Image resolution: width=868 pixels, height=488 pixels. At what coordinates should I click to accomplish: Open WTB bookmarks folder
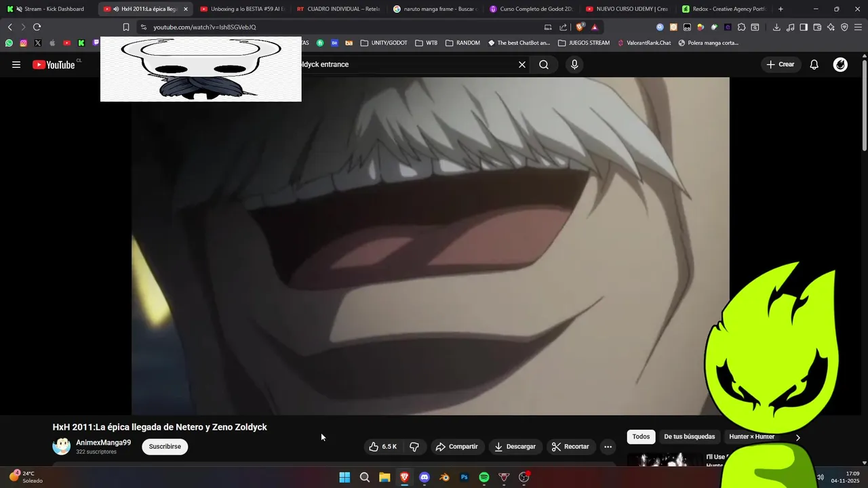coord(427,43)
